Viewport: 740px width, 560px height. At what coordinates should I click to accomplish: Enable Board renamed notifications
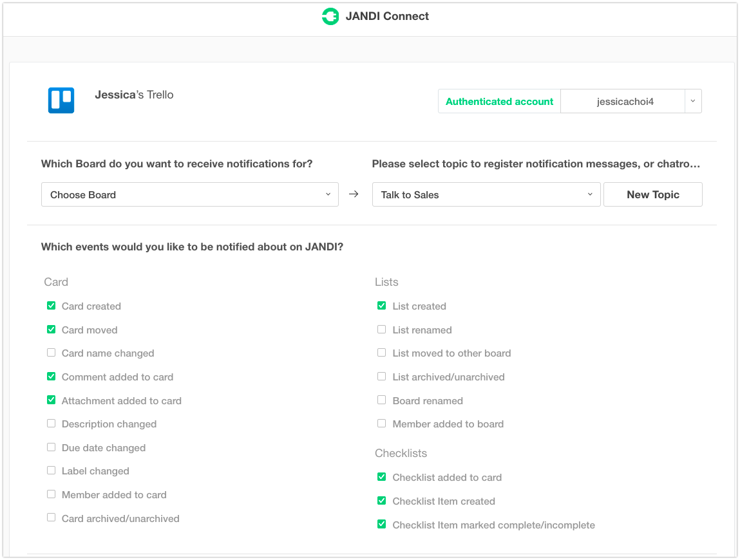[382, 400]
